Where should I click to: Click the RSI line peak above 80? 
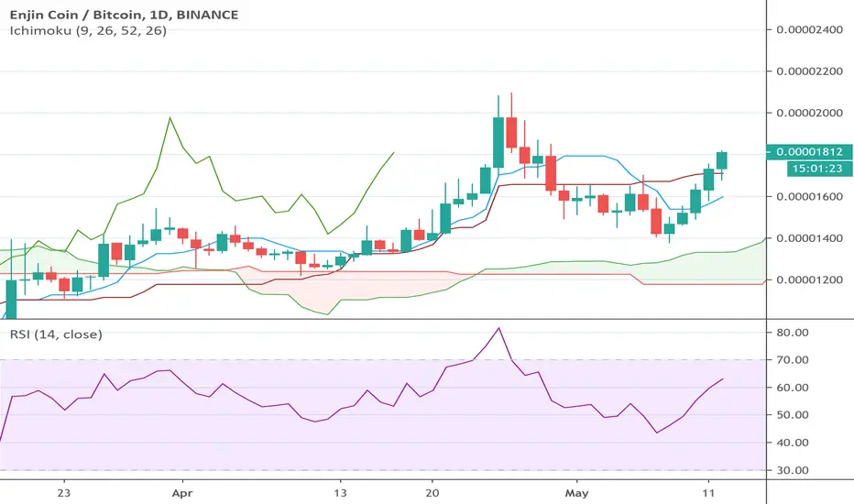tap(498, 329)
